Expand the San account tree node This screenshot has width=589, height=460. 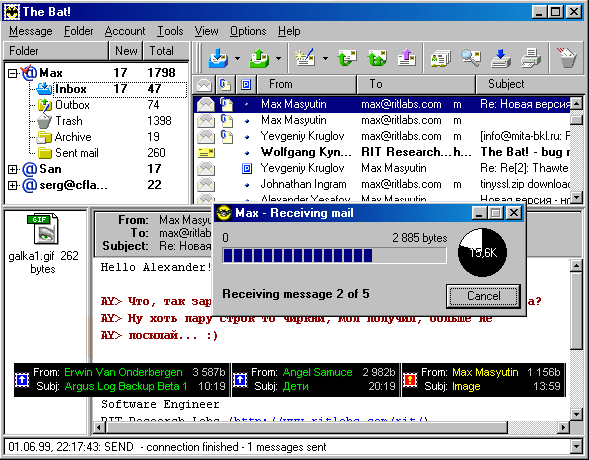12,169
